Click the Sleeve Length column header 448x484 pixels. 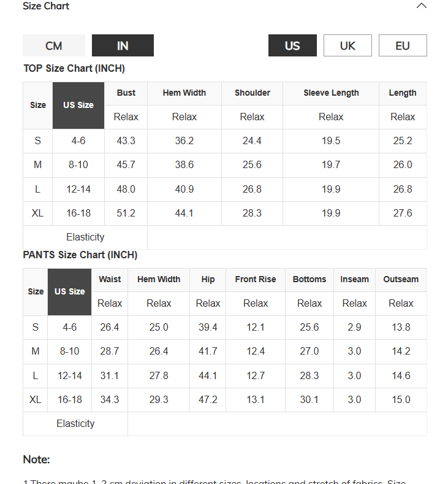pyautogui.click(x=331, y=93)
